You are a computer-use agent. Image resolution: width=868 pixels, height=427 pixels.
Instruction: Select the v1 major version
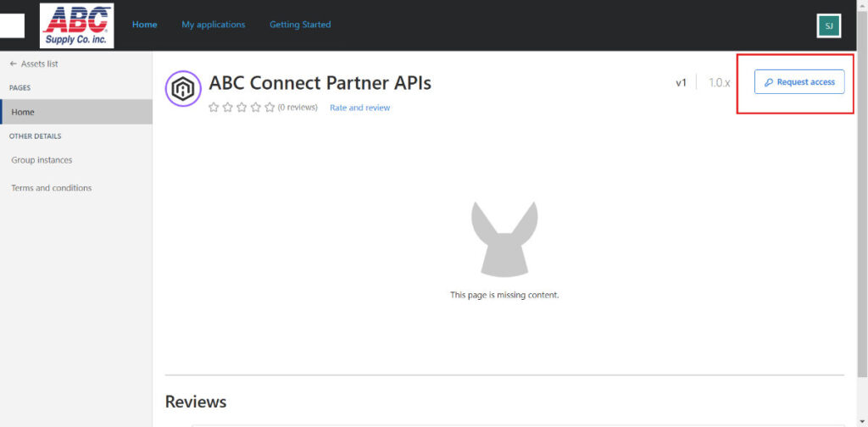(x=681, y=83)
